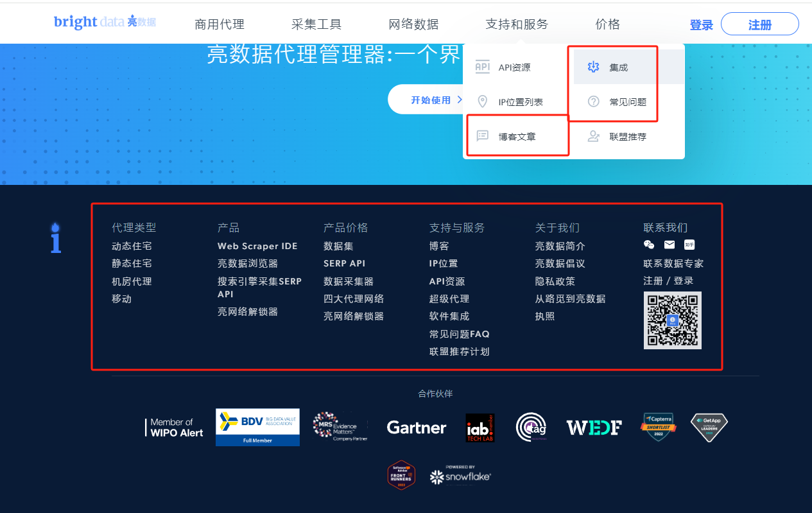Open the 数据采集器 footer link
The image size is (812, 513).
[x=349, y=281]
